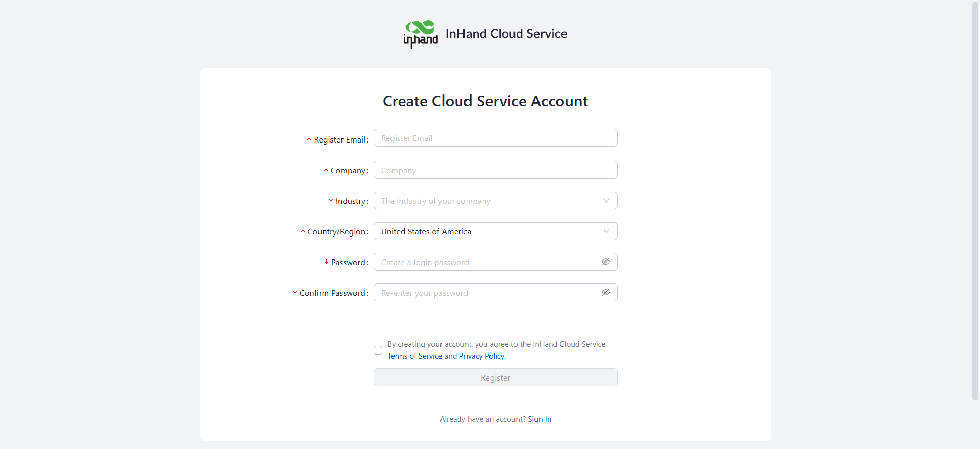This screenshot has height=449, width=980.
Task: Click the Register Email label
Action: [x=340, y=140]
